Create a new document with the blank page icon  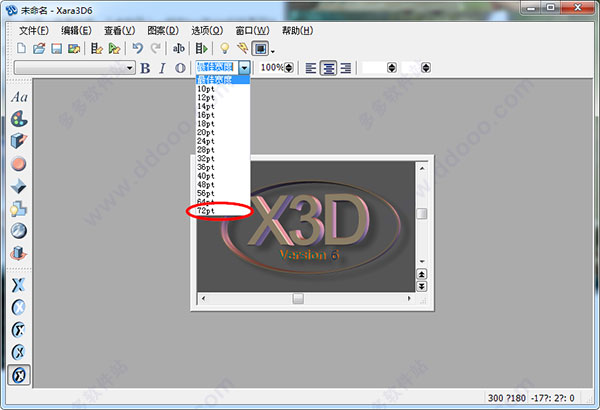click(22, 49)
